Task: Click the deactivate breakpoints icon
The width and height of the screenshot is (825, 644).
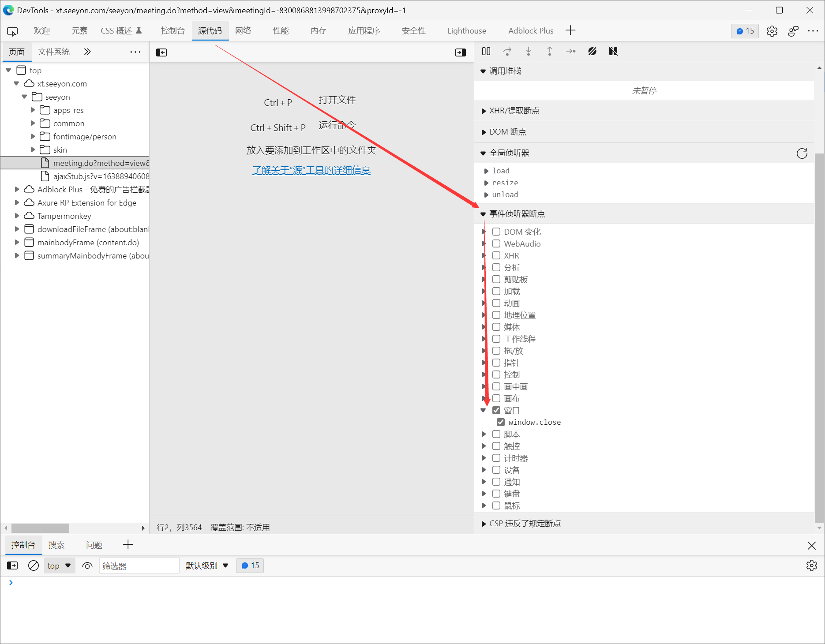Action: coord(592,52)
